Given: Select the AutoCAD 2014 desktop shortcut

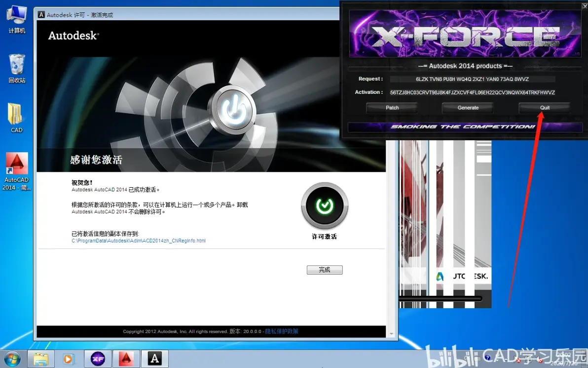Looking at the screenshot, I should click(16, 171).
